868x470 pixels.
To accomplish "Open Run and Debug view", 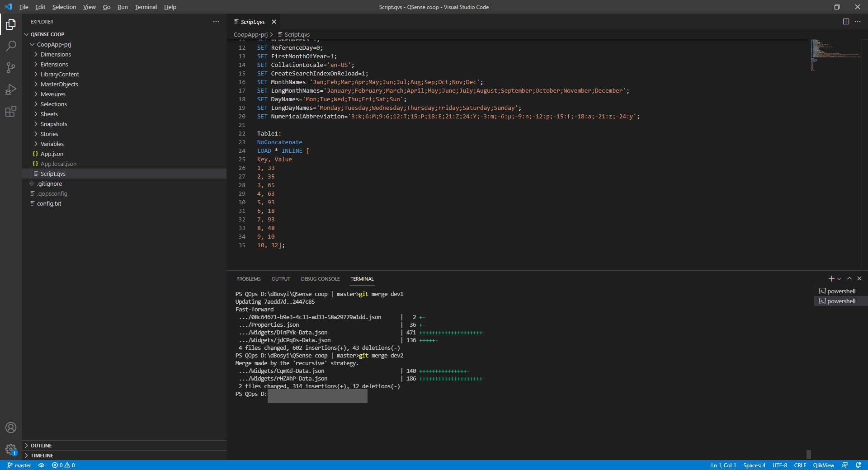I will coord(11,89).
